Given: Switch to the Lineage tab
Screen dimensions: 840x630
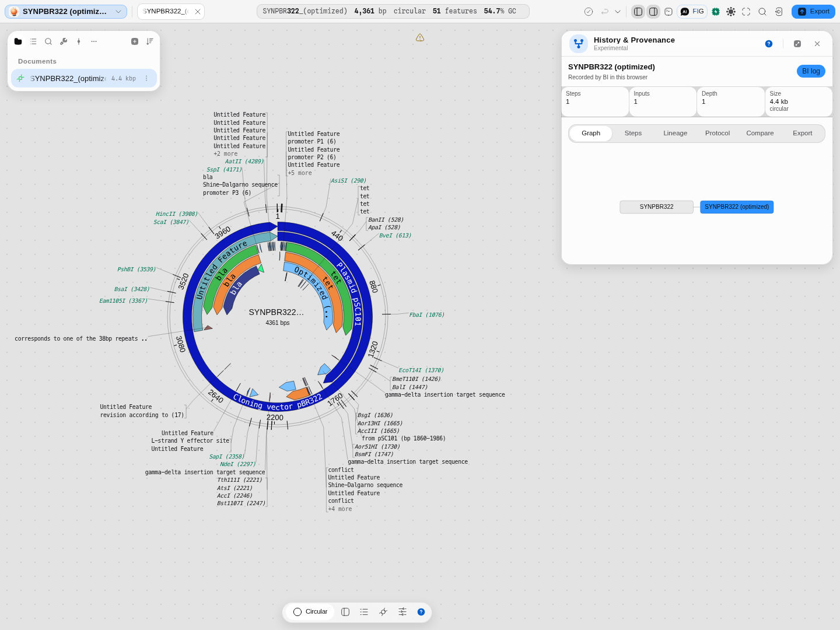Looking at the screenshot, I should [x=675, y=134].
